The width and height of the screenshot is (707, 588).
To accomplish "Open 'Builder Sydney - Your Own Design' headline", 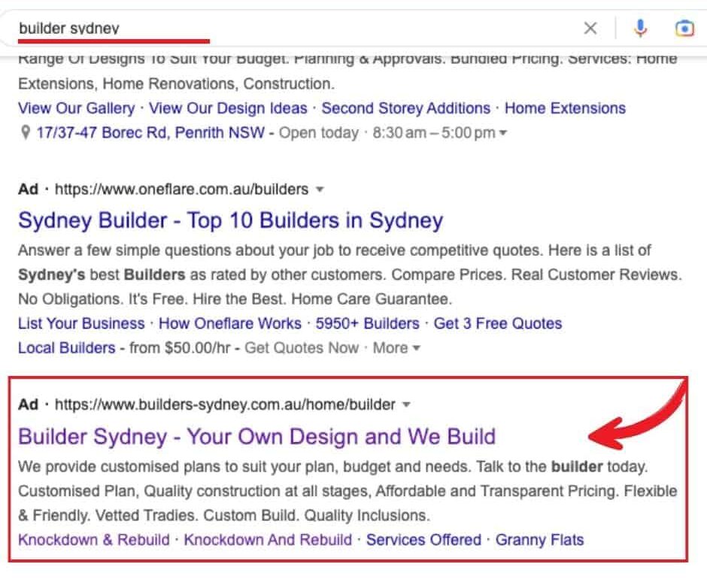I will pyautogui.click(x=256, y=437).
